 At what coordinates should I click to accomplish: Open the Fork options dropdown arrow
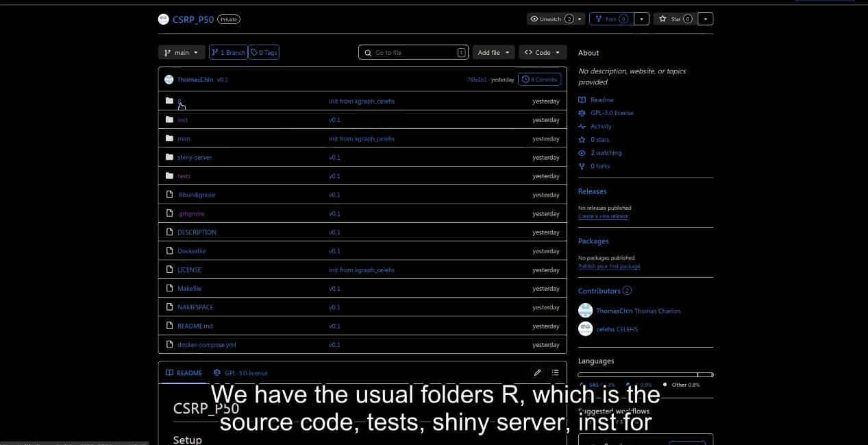point(641,19)
